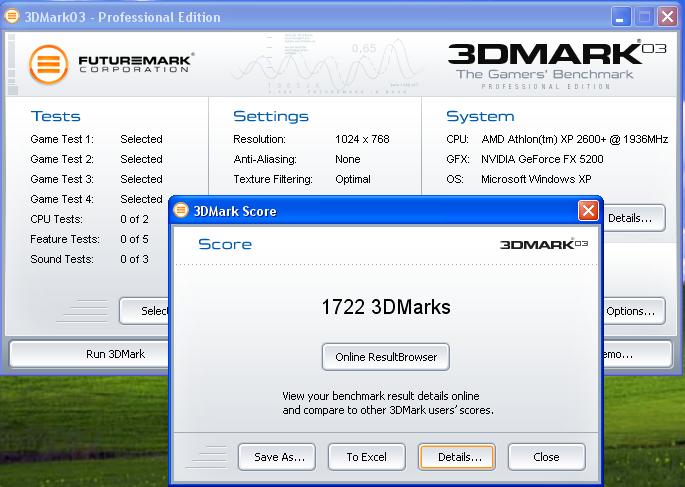This screenshot has height=487, width=685.
Task: Click the GFX value NVIDIA GeForce FX 5200
Action: pos(542,159)
